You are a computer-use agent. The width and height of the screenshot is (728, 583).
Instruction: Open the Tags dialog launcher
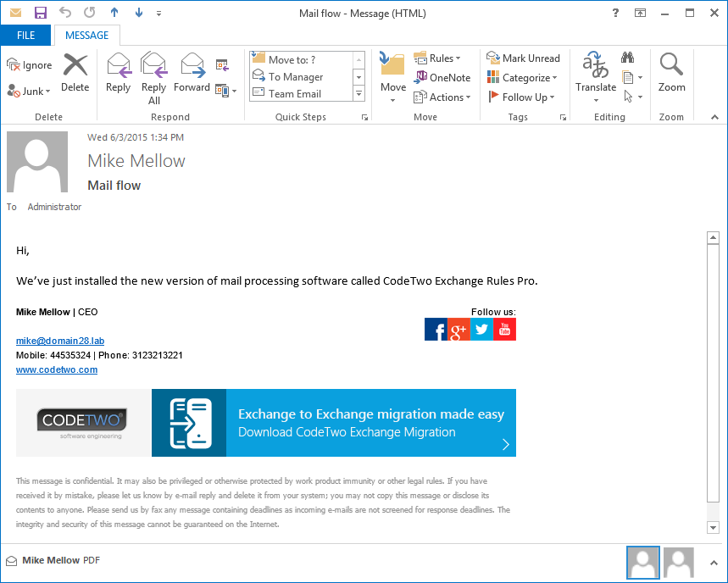pos(563,118)
